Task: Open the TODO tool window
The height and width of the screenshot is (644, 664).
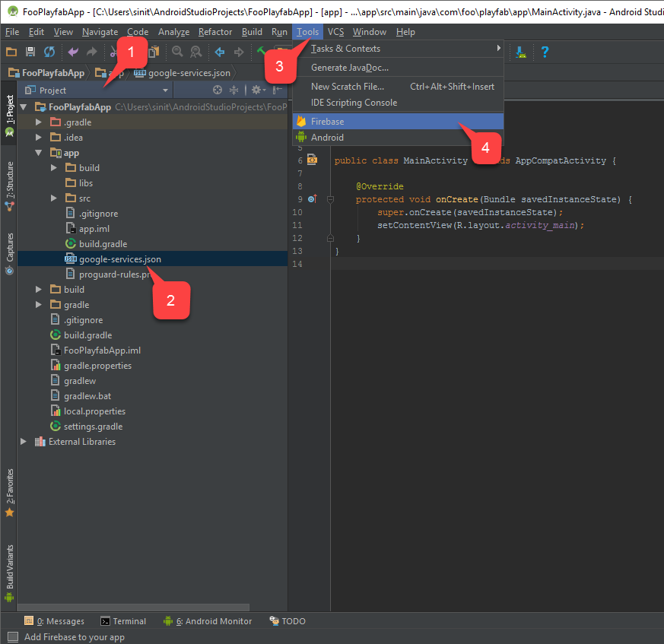Action: pyautogui.click(x=288, y=621)
